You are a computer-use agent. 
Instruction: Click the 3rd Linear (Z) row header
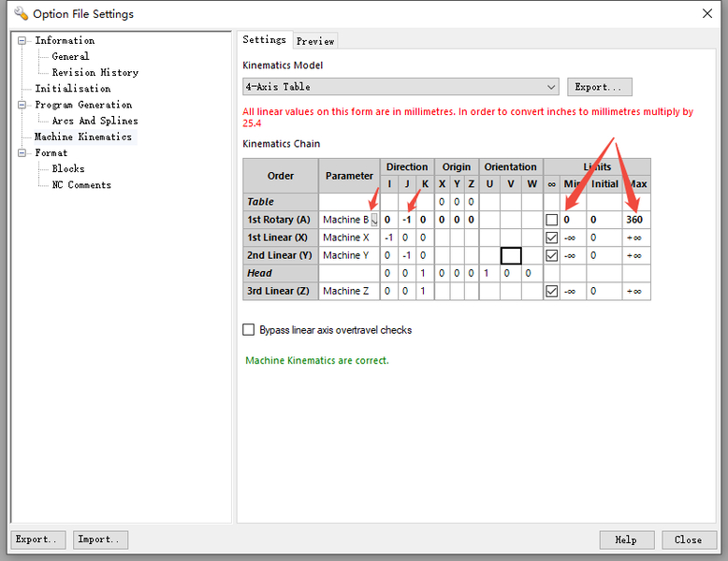(281, 292)
